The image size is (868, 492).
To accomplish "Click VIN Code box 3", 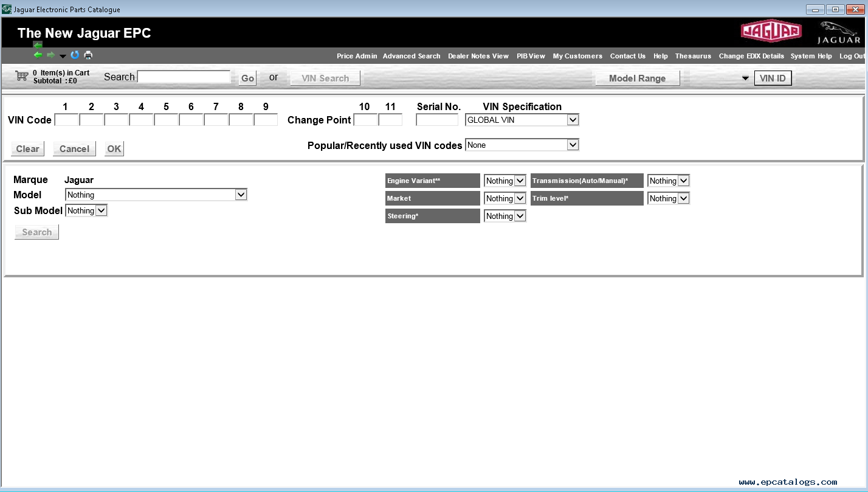I will (117, 120).
